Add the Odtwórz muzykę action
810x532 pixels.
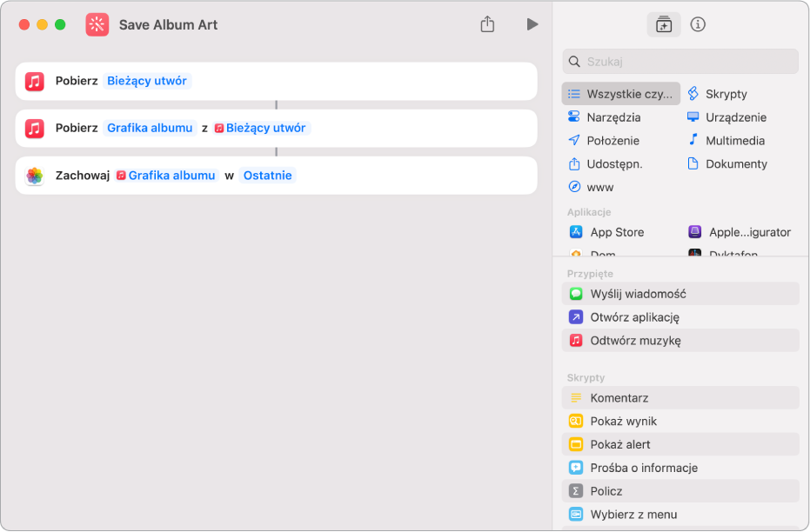coord(680,341)
